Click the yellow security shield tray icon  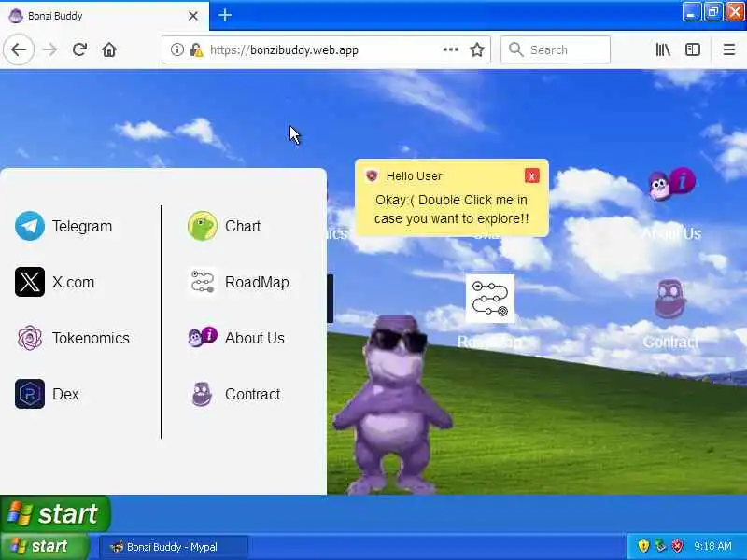[643, 546]
